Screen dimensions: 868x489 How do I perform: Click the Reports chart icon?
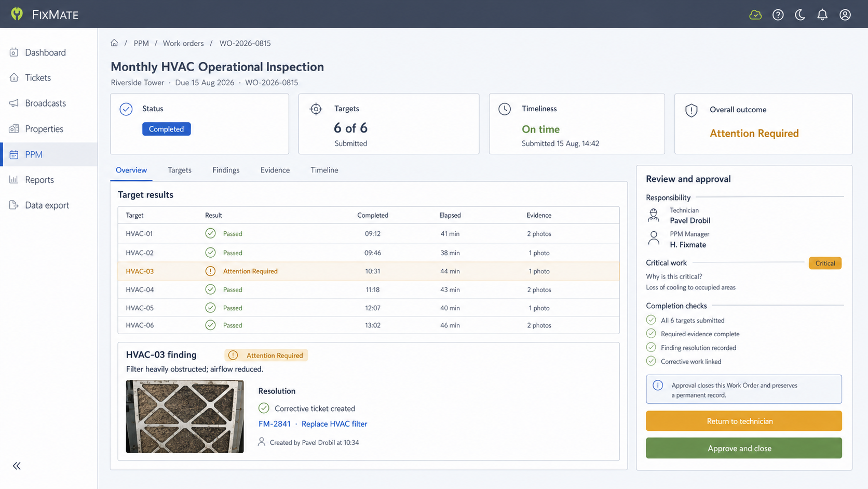14,179
